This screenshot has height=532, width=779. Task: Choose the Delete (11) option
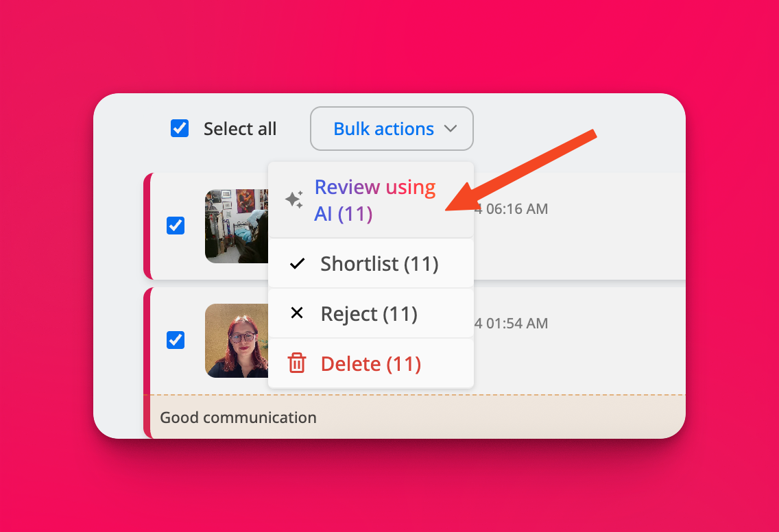click(x=370, y=364)
